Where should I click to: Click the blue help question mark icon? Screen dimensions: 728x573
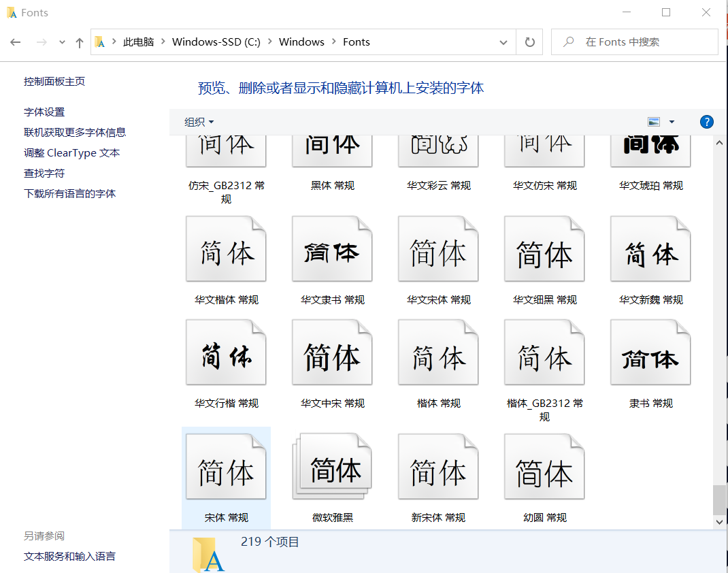(x=706, y=122)
